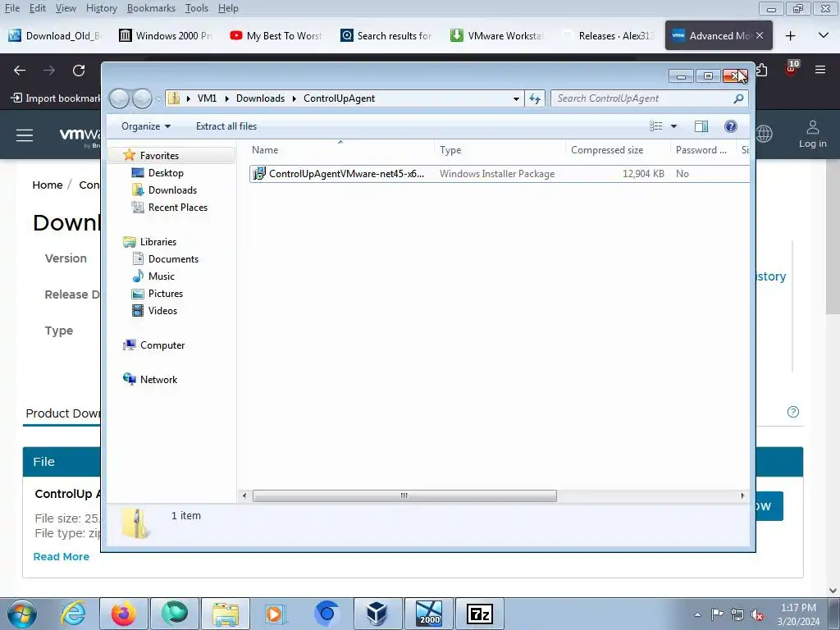
Task: Open the Organize dropdown menu
Action: 146,126
